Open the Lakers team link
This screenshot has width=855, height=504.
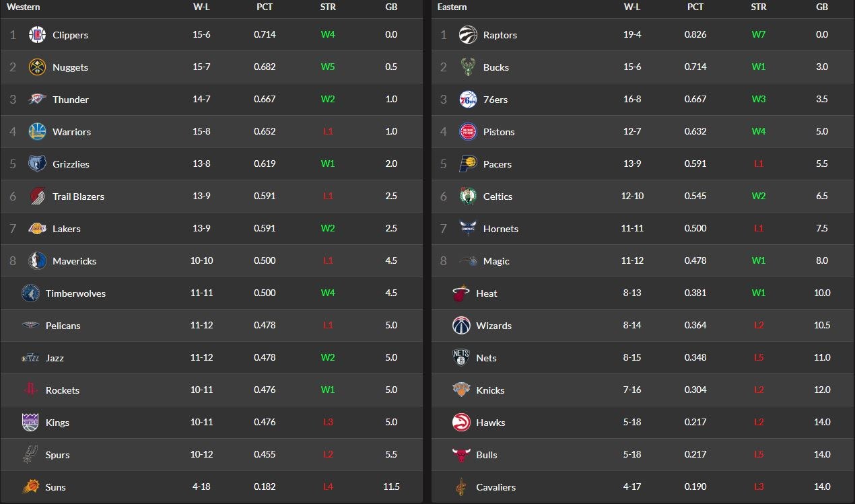(x=66, y=229)
